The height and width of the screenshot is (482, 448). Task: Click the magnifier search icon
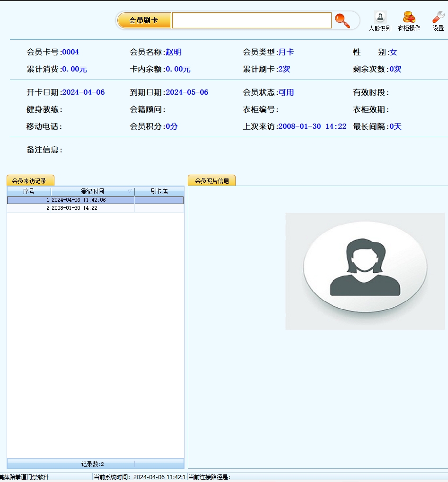pos(342,20)
